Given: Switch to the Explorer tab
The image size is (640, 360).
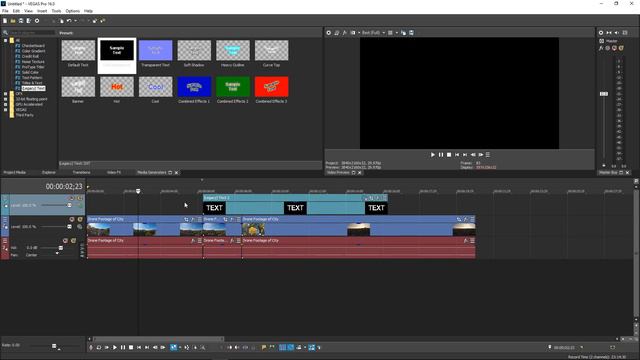Looking at the screenshot, I should (49, 173).
